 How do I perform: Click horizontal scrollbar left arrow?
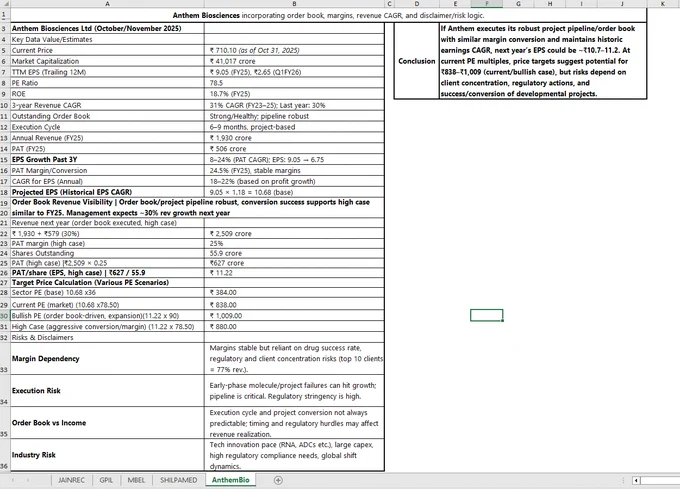pos(636,480)
